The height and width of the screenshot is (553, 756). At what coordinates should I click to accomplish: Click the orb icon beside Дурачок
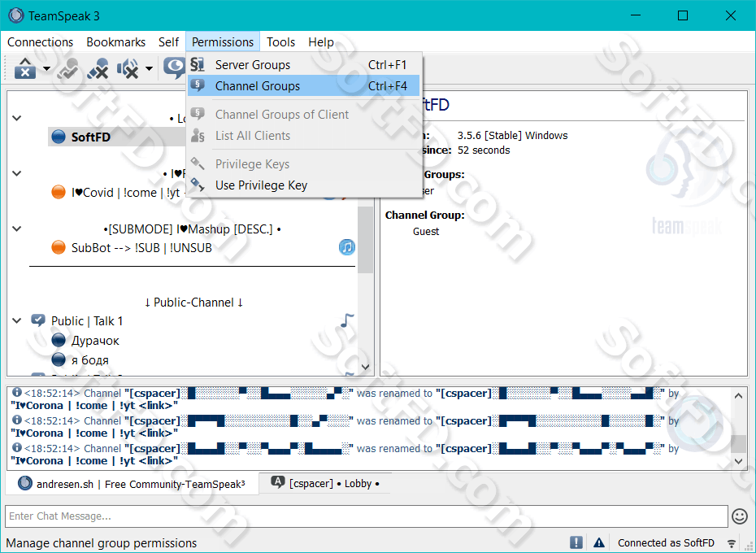pos(59,340)
